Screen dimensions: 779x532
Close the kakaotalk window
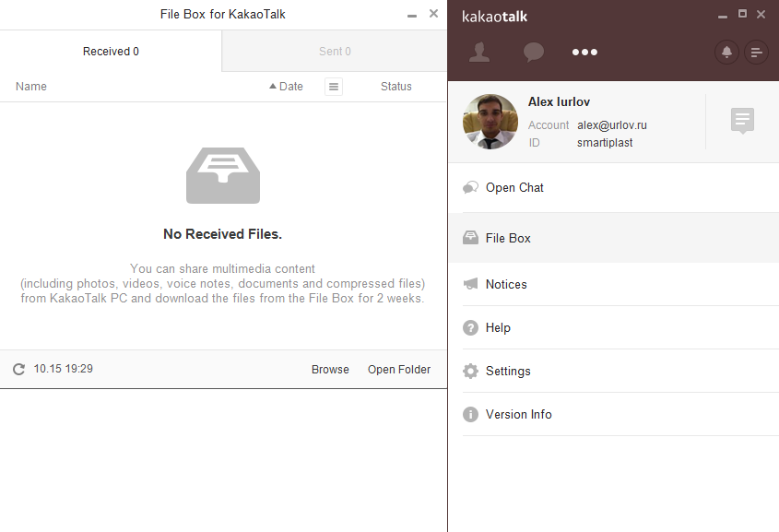click(x=761, y=14)
